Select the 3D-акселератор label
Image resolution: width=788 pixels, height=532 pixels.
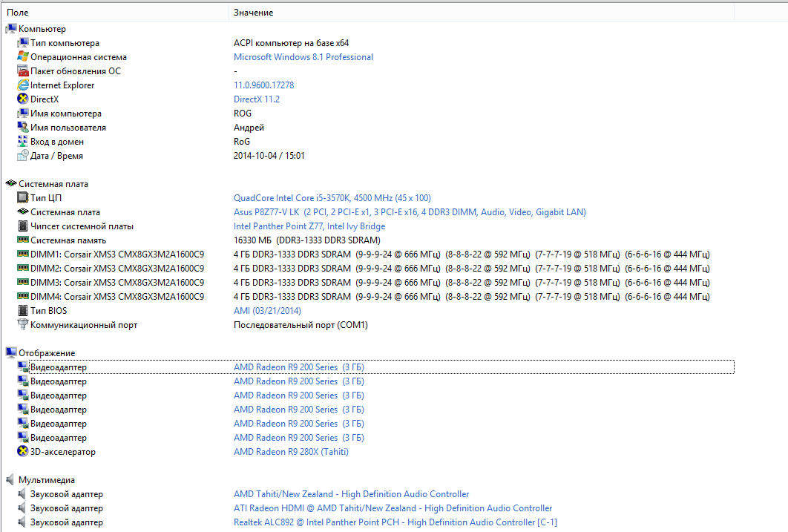[x=63, y=452]
